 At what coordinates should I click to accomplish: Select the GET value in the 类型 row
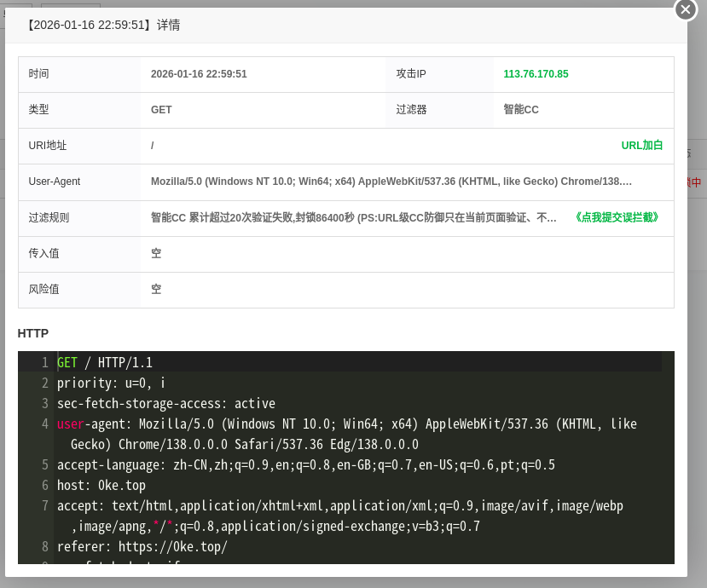click(160, 110)
